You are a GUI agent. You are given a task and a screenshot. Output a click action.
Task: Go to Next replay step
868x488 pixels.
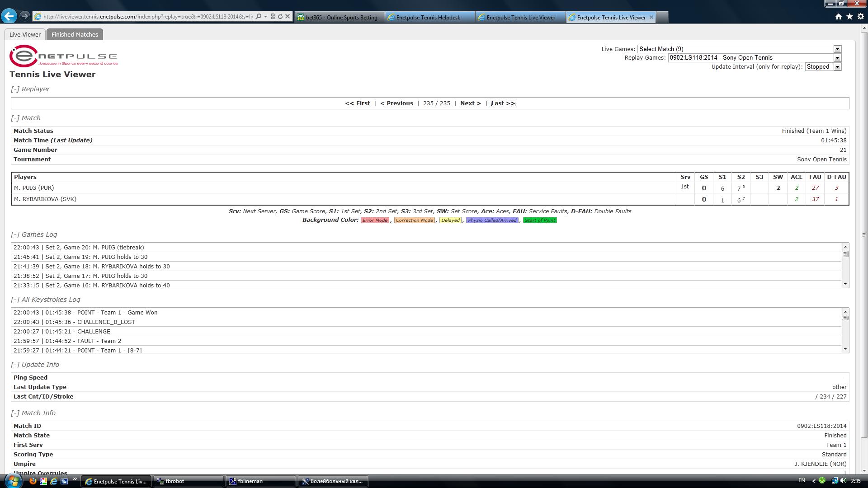pos(470,103)
